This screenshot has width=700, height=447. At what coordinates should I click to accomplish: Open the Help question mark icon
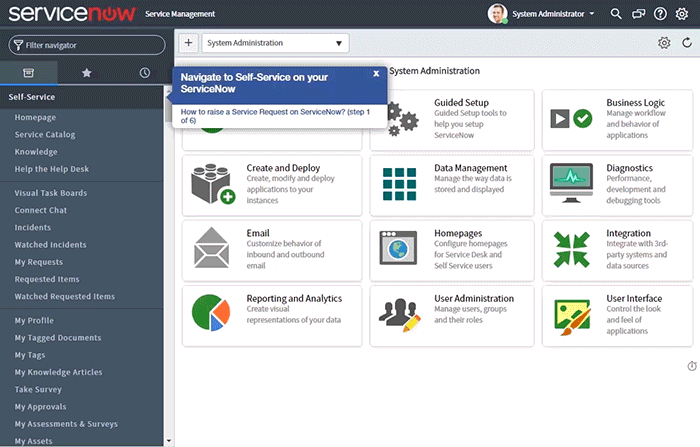(x=660, y=14)
